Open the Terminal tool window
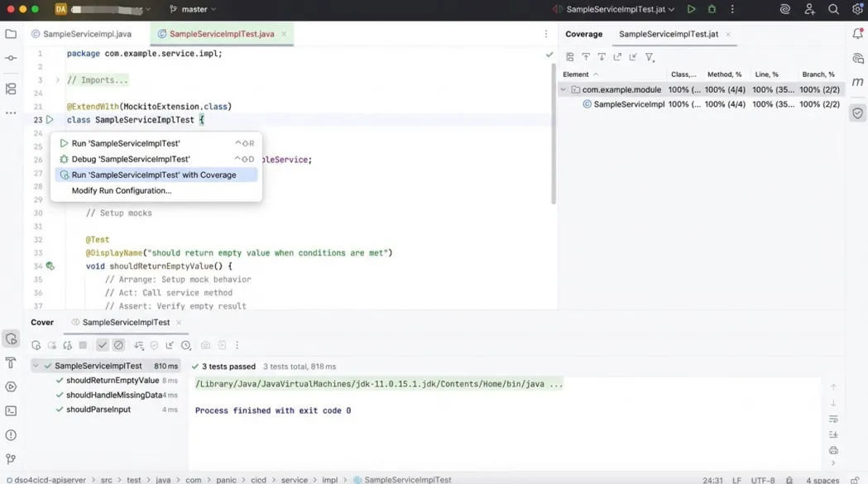Screen dimensions: 868x484 pyautogui.click(x=11, y=410)
